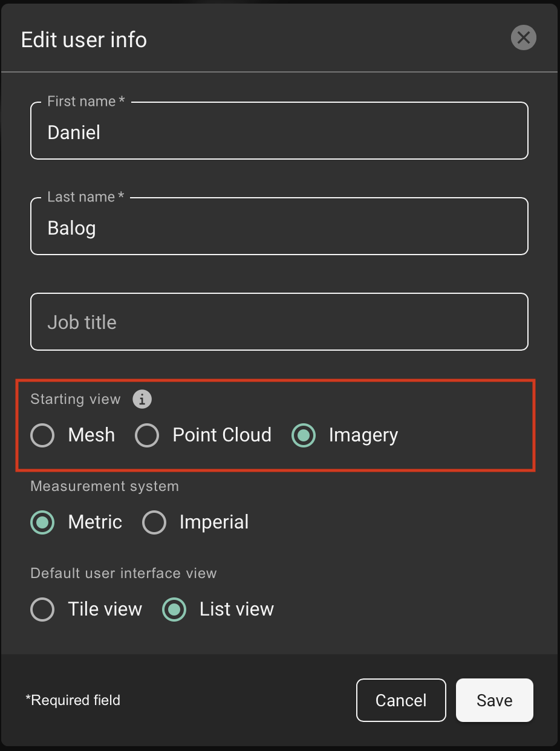The image size is (560, 751).
Task: Choose the Point Cloud starting view
Action: 147,435
